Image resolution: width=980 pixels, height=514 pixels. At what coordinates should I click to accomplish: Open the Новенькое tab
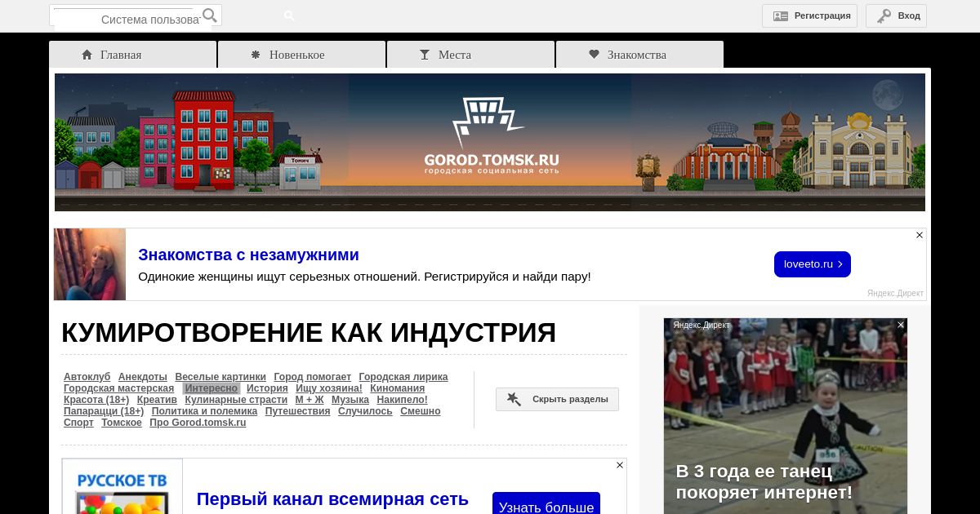point(301,55)
